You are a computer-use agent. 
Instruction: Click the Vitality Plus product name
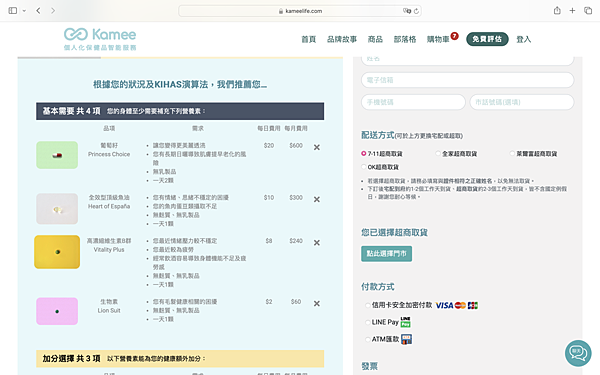(x=109, y=249)
